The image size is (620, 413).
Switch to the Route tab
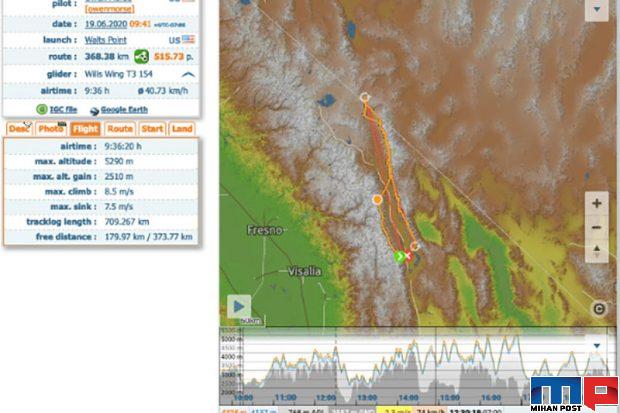[x=120, y=129]
